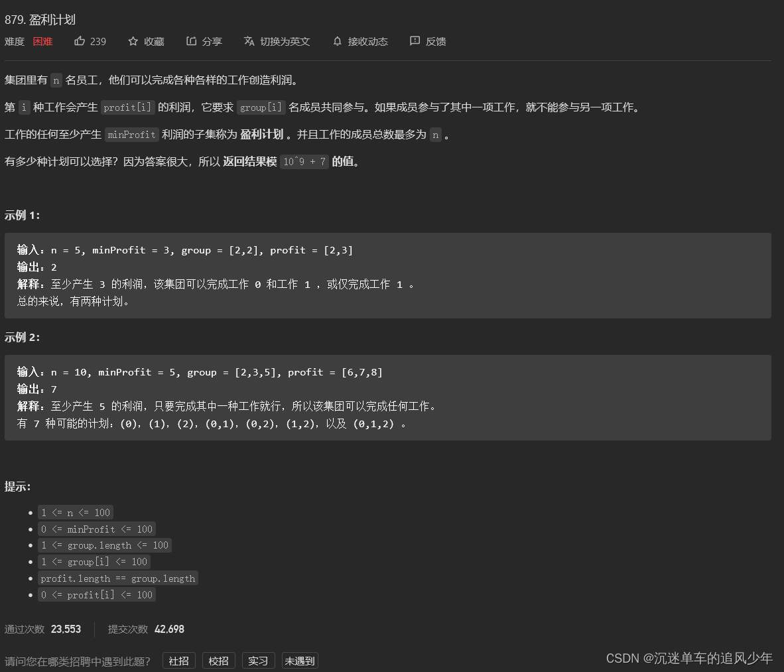The height and width of the screenshot is (672, 784).
Task: Select the 校招 option
Action: point(218,660)
